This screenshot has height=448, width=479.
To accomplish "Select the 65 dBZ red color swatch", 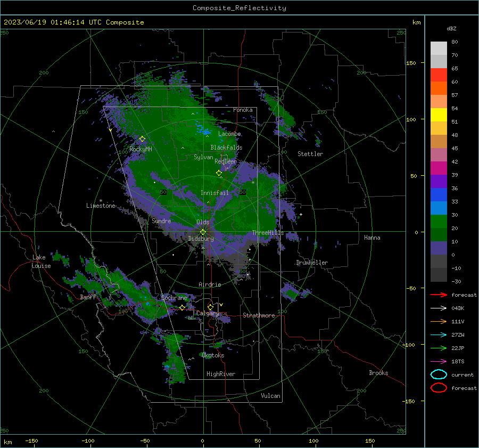I will pos(439,75).
